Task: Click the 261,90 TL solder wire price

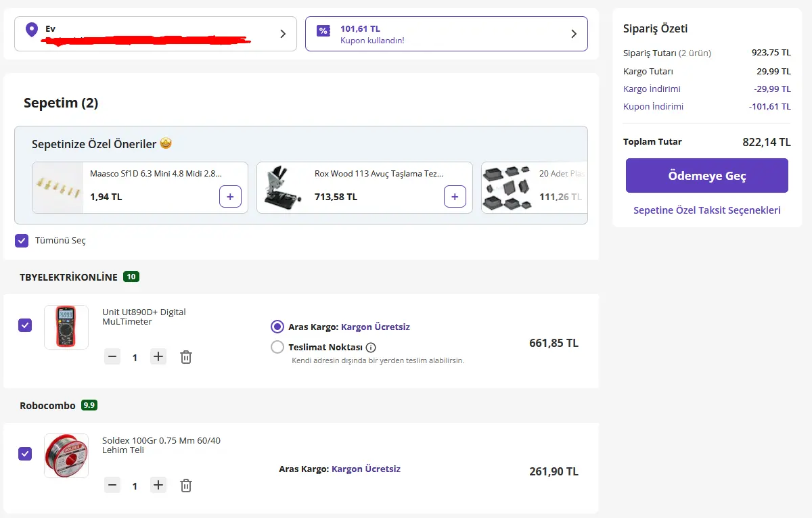Action: pyautogui.click(x=554, y=471)
